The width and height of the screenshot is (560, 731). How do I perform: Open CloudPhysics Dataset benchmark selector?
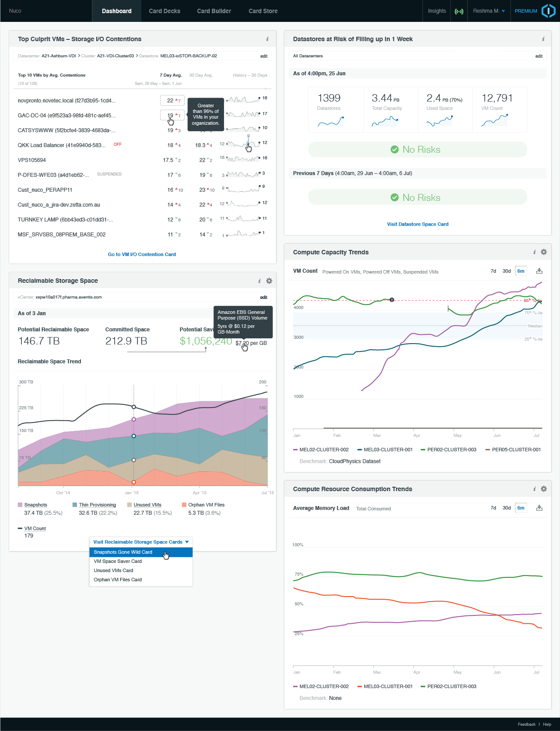pyautogui.click(x=355, y=461)
